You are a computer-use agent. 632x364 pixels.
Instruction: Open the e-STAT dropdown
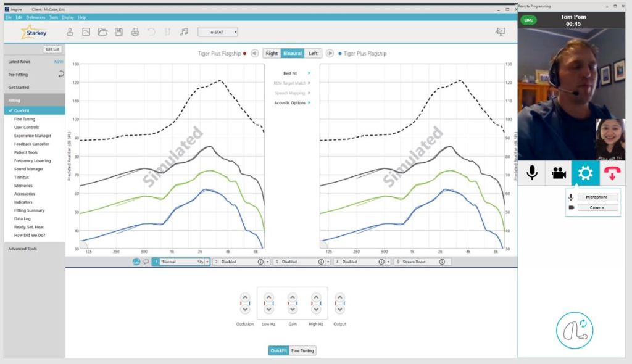pyautogui.click(x=217, y=31)
